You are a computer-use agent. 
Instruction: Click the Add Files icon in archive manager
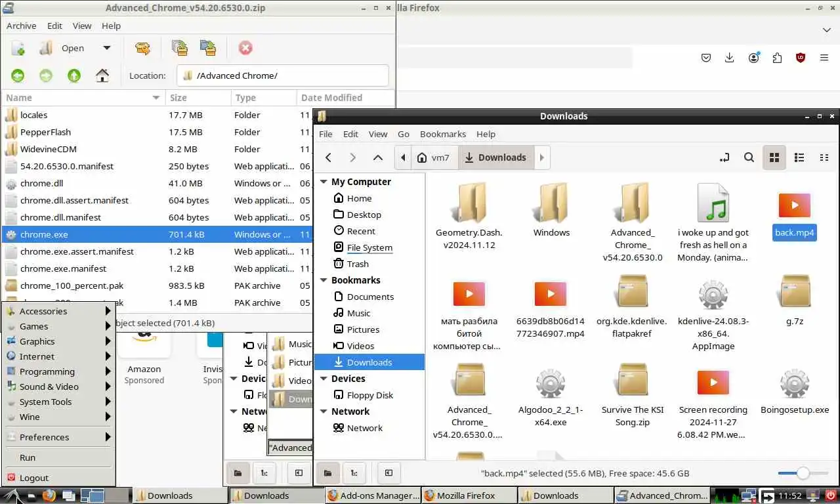(x=179, y=48)
